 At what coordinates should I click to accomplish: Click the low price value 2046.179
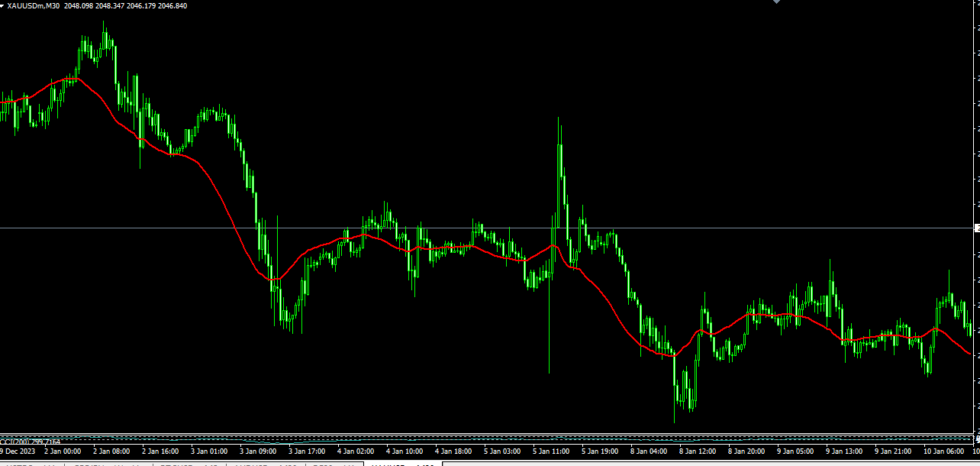coord(143,5)
